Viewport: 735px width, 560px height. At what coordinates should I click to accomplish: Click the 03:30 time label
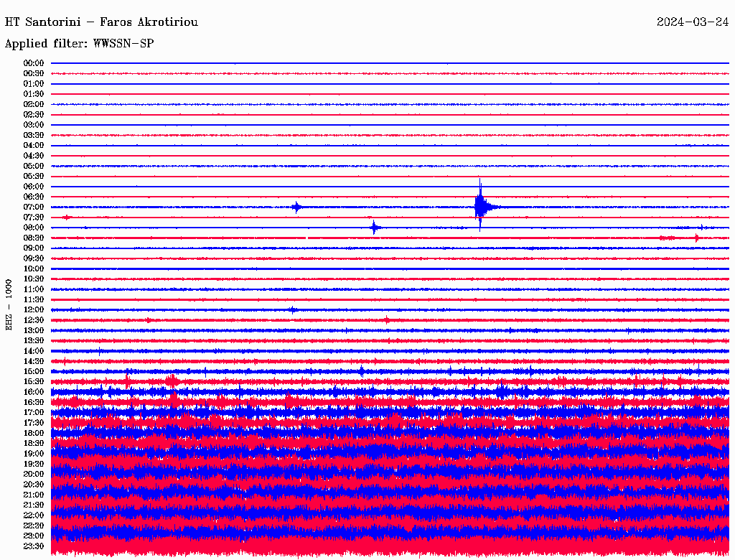(33, 135)
